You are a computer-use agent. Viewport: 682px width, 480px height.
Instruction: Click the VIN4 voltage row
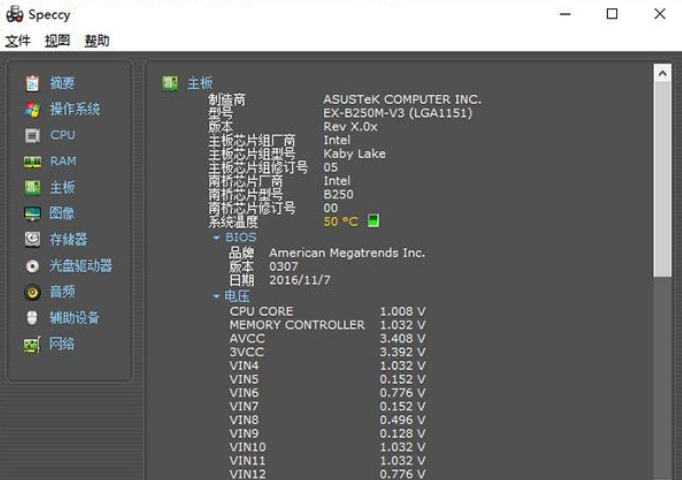pyautogui.click(x=328, y=366)
